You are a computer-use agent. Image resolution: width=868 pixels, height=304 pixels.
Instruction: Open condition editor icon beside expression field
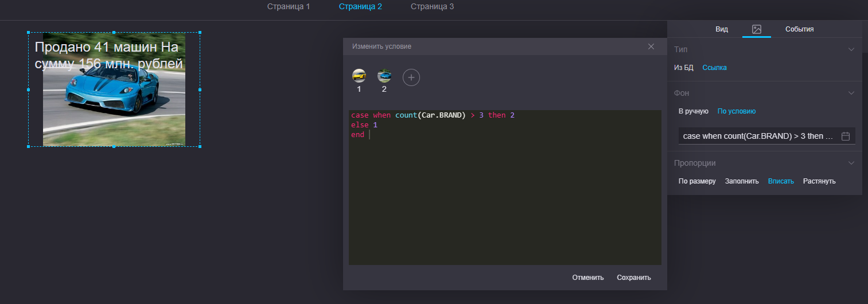coord(845,136)
